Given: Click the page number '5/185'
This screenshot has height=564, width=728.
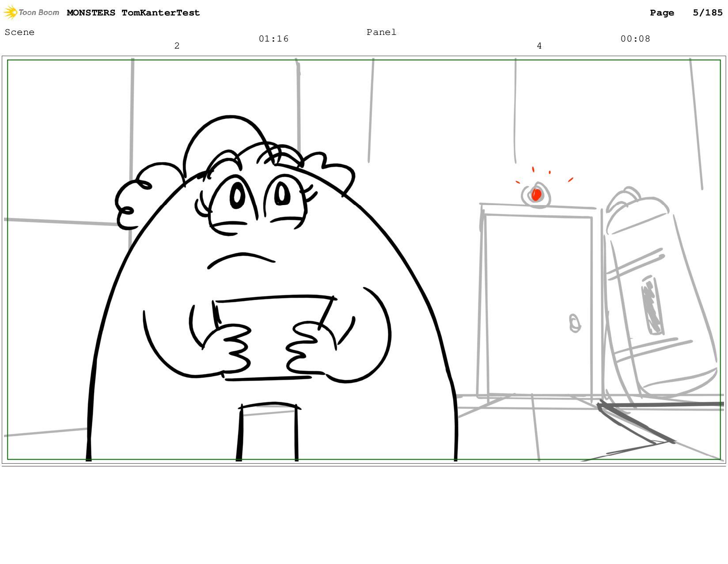Looking at the screenshot, I should (708, 13).
